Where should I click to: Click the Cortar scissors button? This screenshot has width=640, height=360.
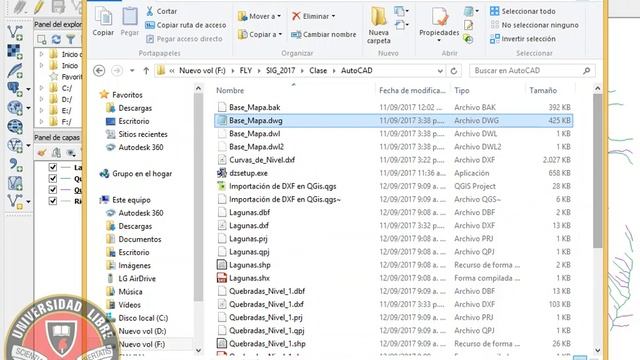point(161,11)
